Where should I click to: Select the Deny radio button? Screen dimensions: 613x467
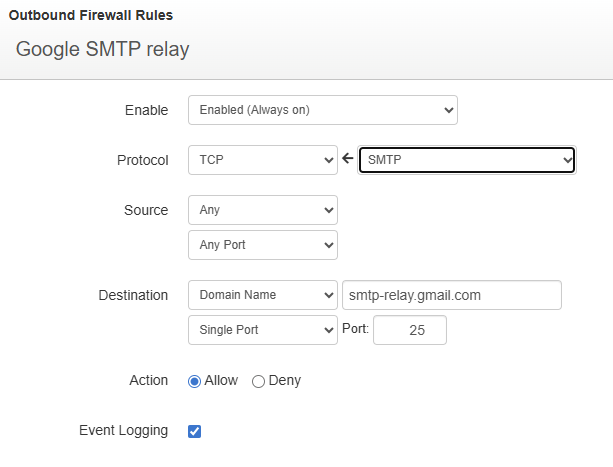coord(258,381)
